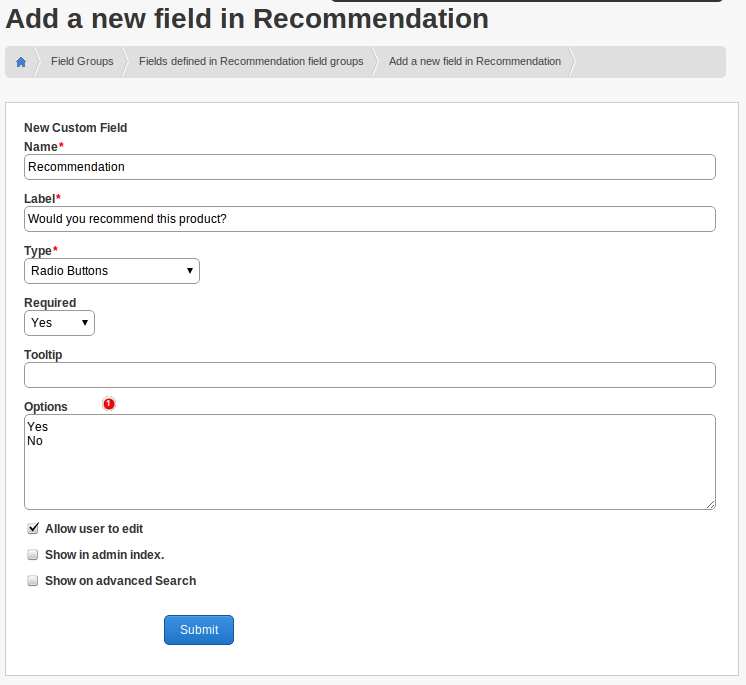Viewport: 746px width, 685px height.
Task: Tick the Show on advanced Search checkbox
Action: coord(33,580)
